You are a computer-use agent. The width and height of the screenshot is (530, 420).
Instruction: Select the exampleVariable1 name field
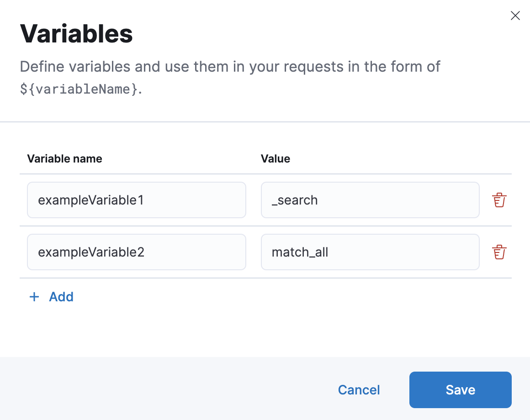click(x=136, y=199)
